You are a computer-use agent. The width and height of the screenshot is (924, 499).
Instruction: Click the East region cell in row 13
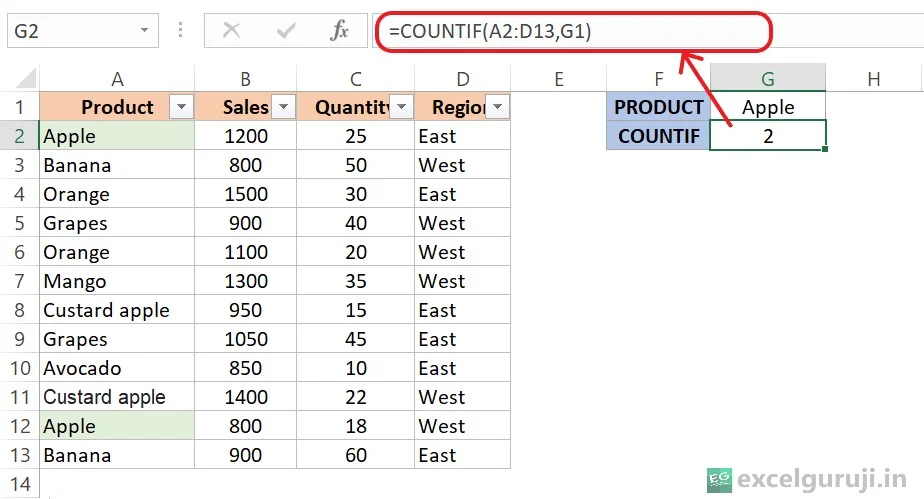pos(463,455)
